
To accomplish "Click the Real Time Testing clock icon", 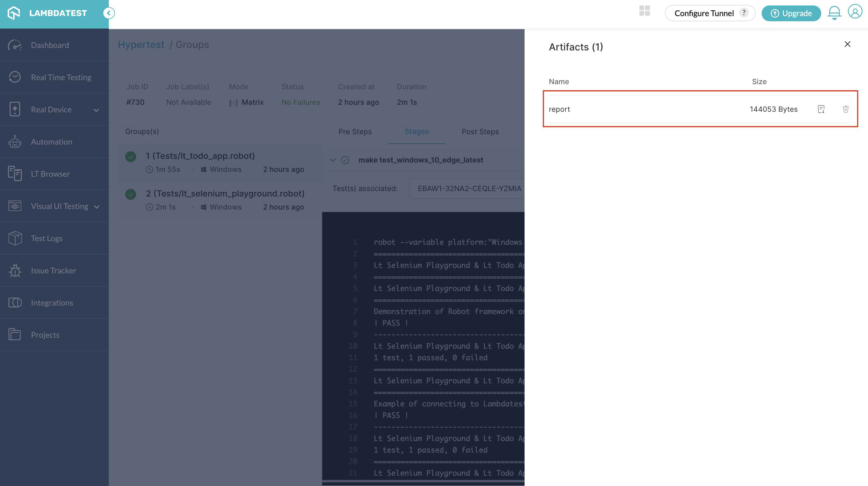I will click(x=15, y=77).
